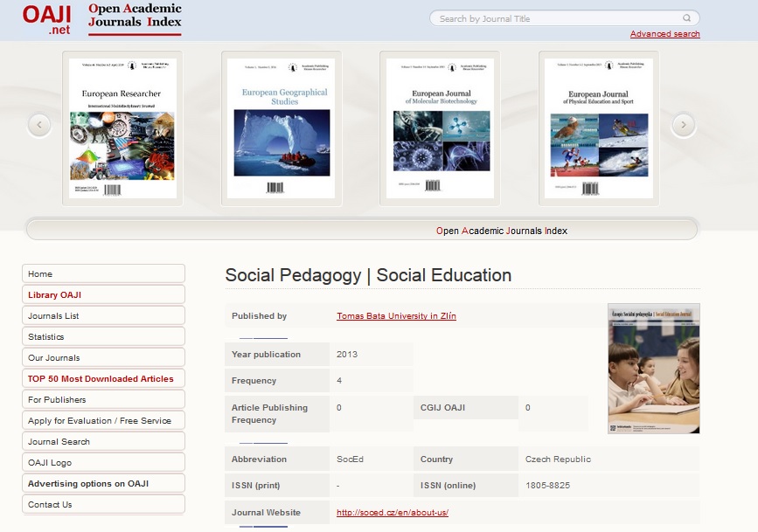The width and height of the screenshot is (758, 532).
Task: Visit the soced.cz journal website link
Action: (393, 512)
